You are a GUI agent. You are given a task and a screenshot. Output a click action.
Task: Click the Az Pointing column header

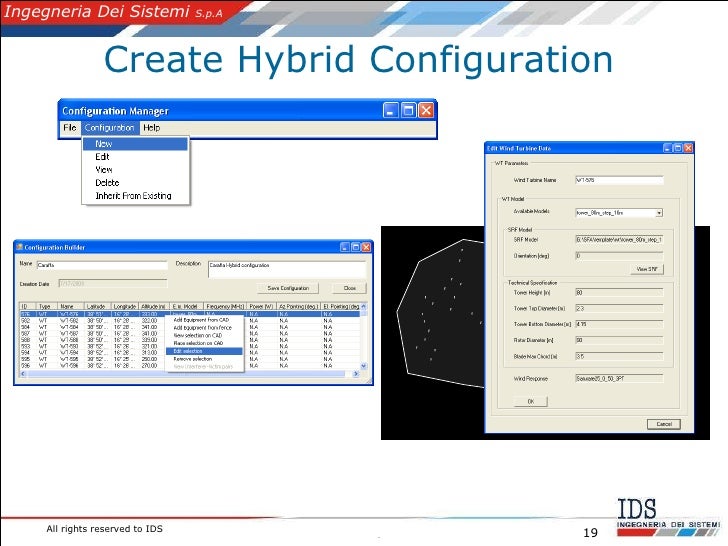299,306
